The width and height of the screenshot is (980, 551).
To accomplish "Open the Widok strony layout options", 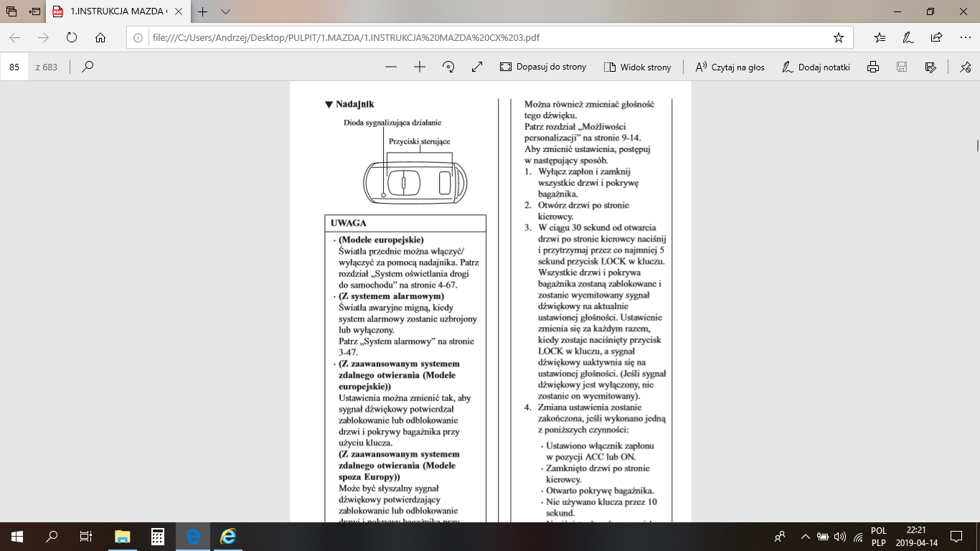I will [x=638, y=67].
